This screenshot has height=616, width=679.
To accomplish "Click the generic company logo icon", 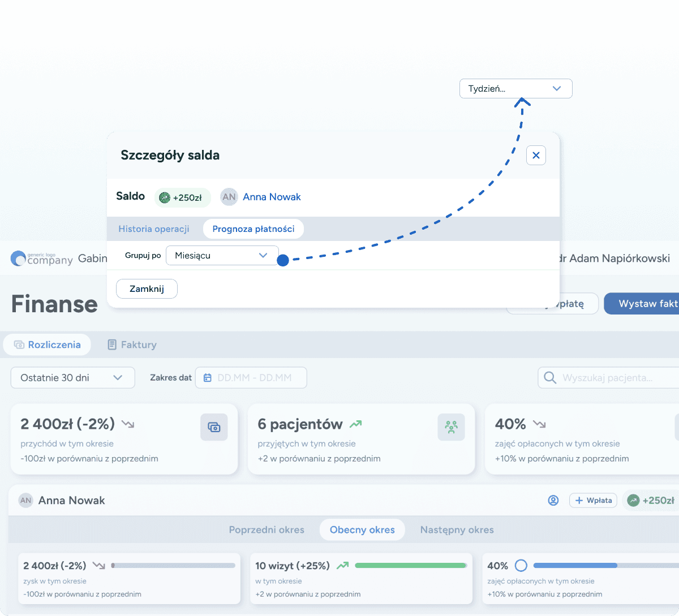I will point(18,259).
